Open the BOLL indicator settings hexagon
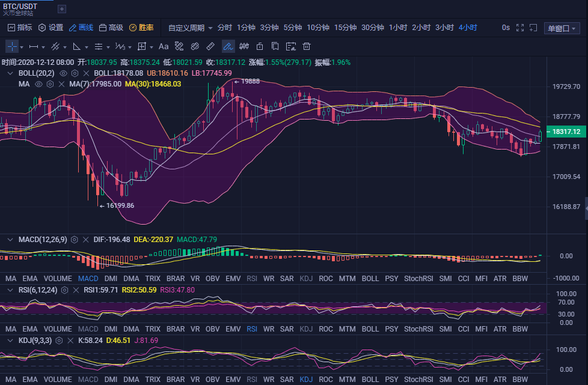 (75, 73)
